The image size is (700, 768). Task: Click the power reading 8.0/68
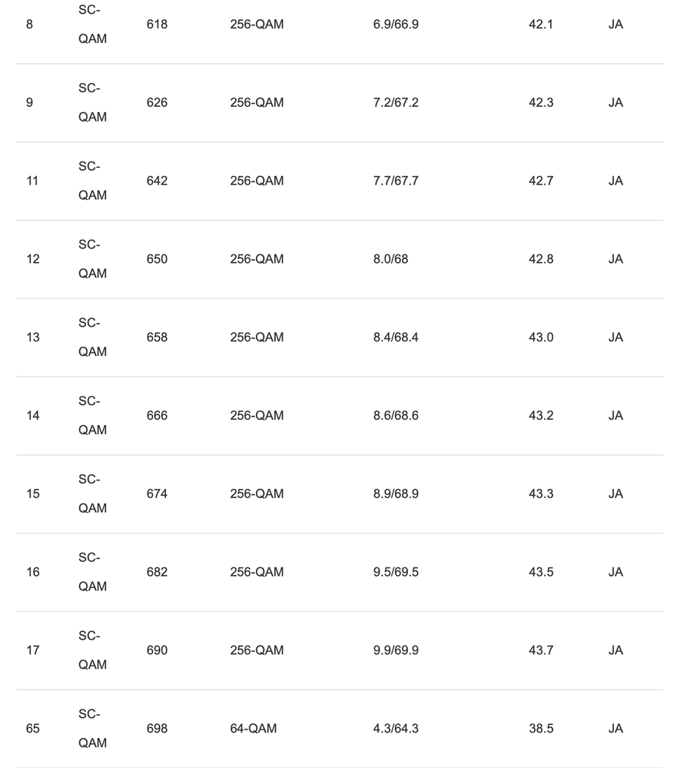point(390,259)
